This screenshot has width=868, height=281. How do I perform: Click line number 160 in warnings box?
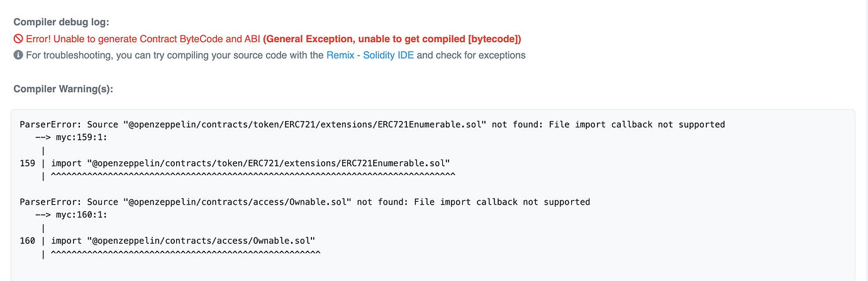point(28,241)
